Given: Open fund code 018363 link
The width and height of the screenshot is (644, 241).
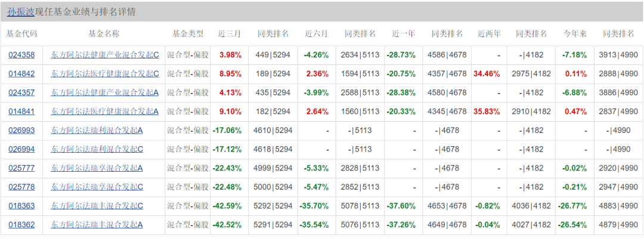Looking at the screenshot, I should (x=21, y=206).
